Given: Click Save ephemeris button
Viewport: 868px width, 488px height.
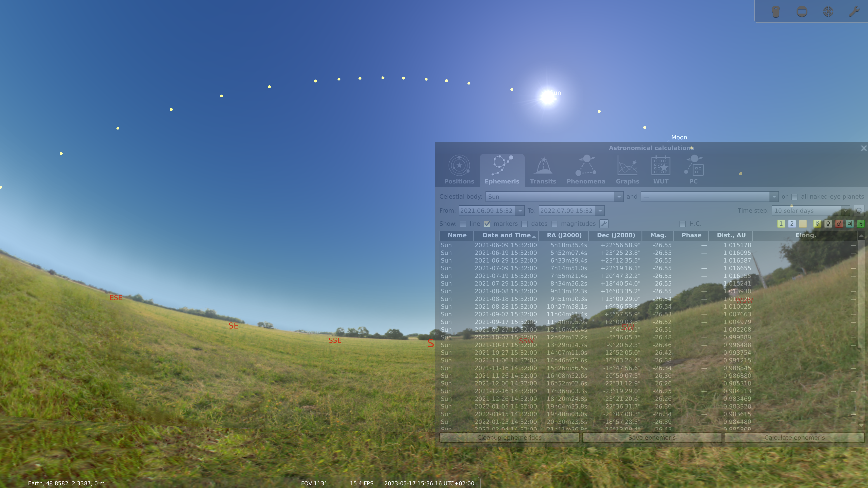Looking at the screenshot, I should click(652, 437).
